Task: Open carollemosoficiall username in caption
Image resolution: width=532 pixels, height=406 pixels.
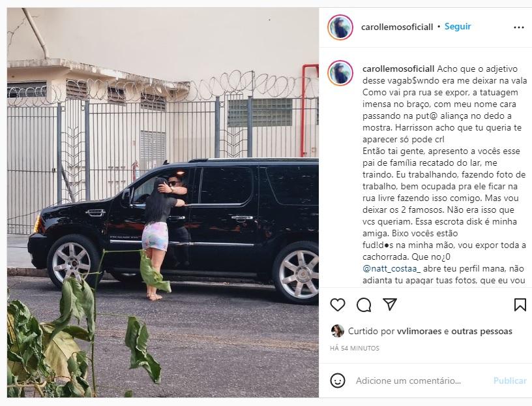Action: pos(398,69)
